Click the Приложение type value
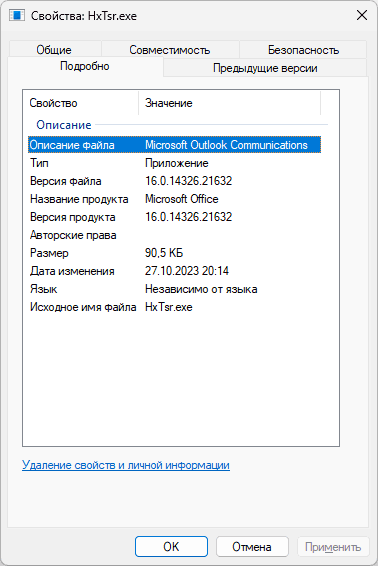Image resolution: width=378 pixels, height=566 pixels. 177,163
